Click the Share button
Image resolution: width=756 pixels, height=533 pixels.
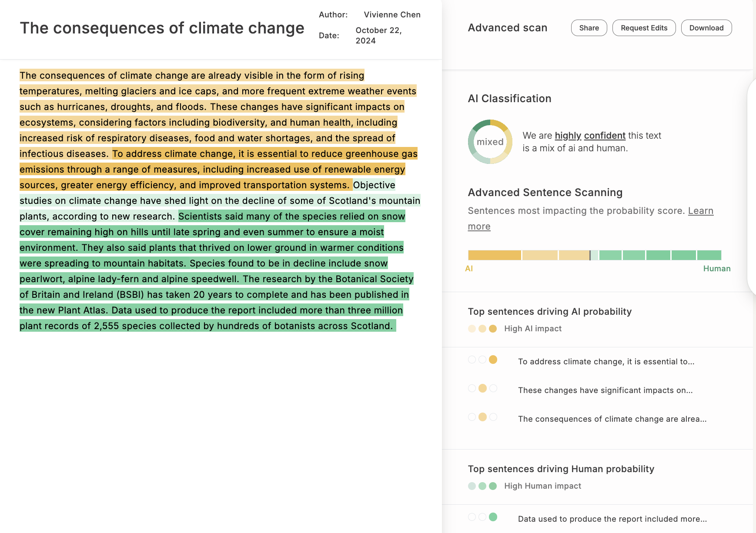point(589,28)
